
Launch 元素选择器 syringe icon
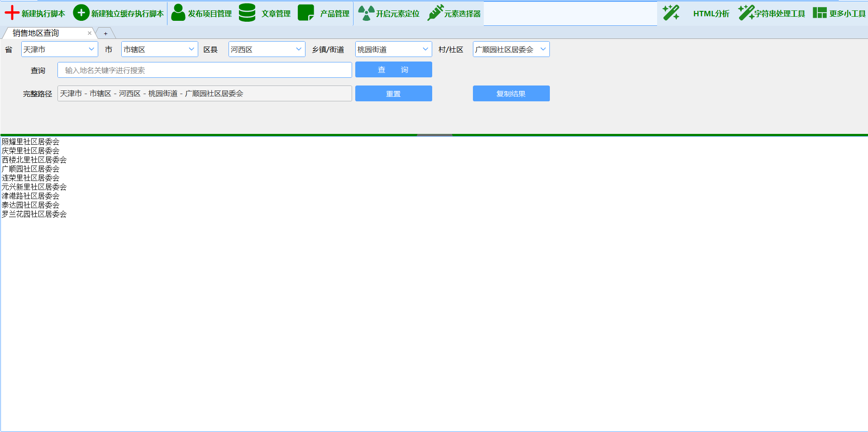[x=435, y=13]
